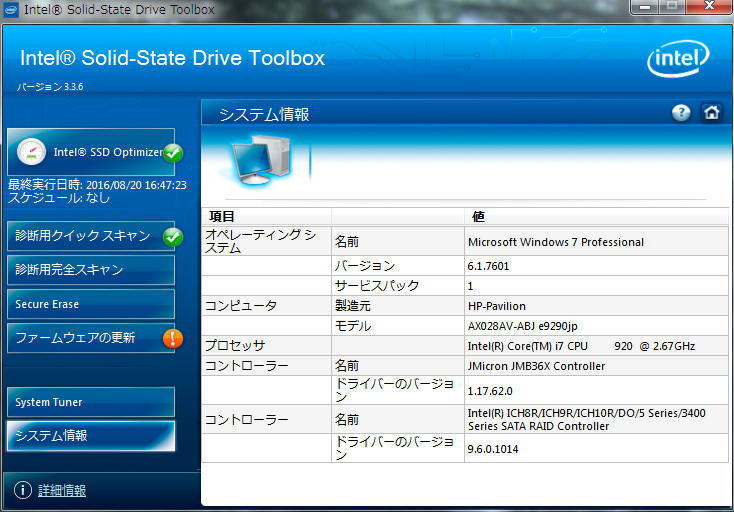Go to home screen via house icon

coord(712,112)
